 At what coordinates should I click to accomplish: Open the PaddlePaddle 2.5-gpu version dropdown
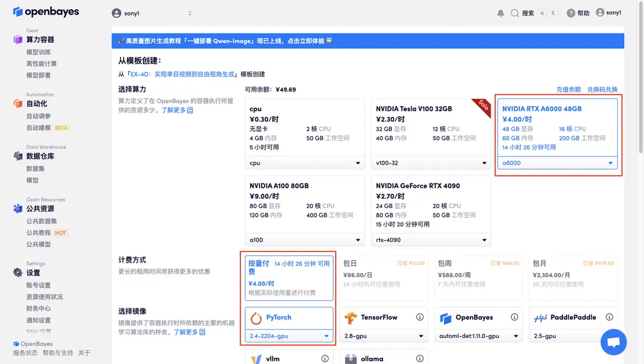[574, 336]
